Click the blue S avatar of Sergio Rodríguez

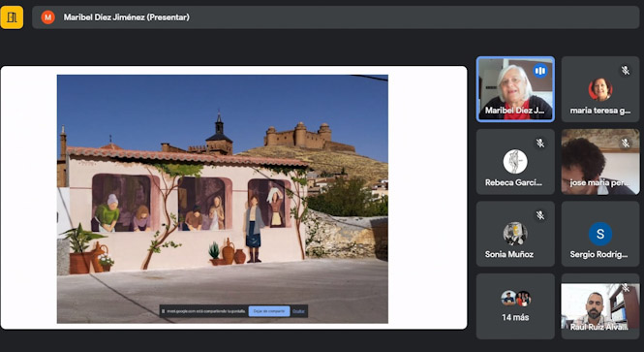point(600,234)
